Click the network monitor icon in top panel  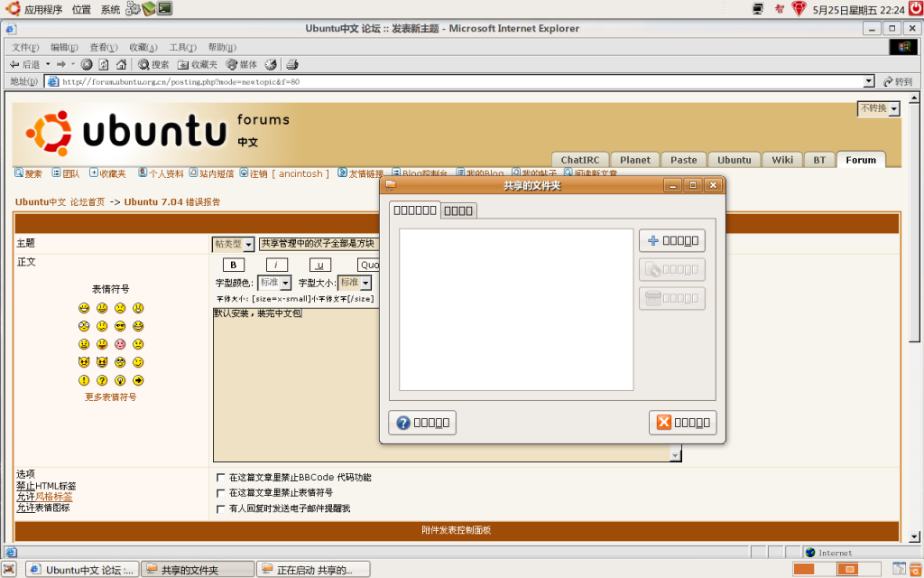(758, 9)
